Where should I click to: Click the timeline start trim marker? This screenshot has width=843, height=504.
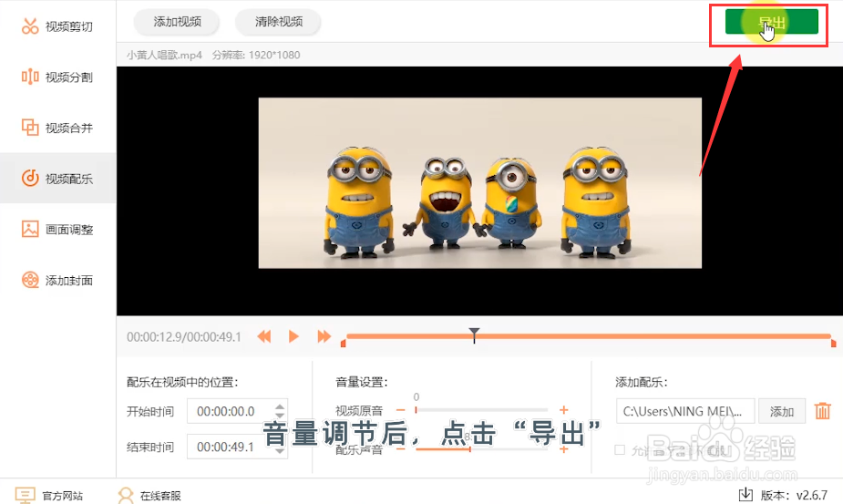343,344
